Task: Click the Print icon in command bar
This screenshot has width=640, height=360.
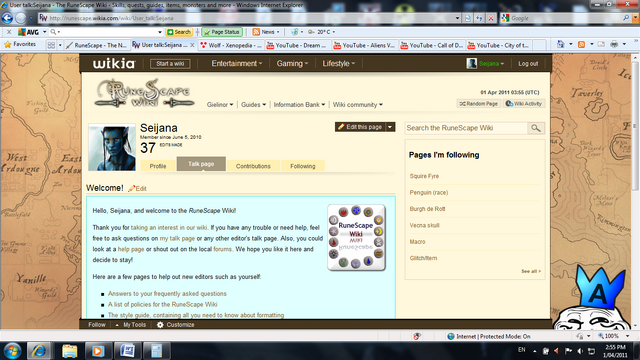Action: point(614,44)
